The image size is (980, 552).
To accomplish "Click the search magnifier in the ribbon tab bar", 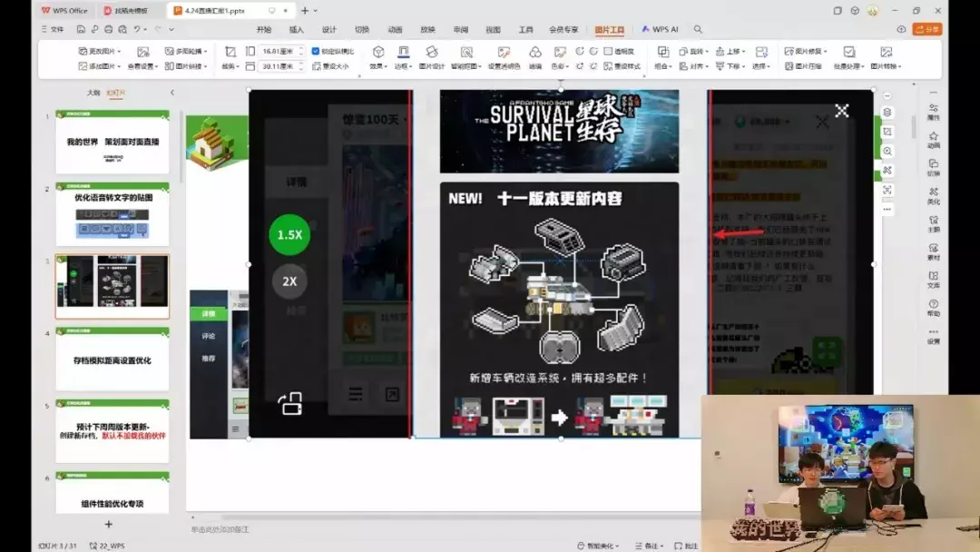I will (x=698, y=29).
